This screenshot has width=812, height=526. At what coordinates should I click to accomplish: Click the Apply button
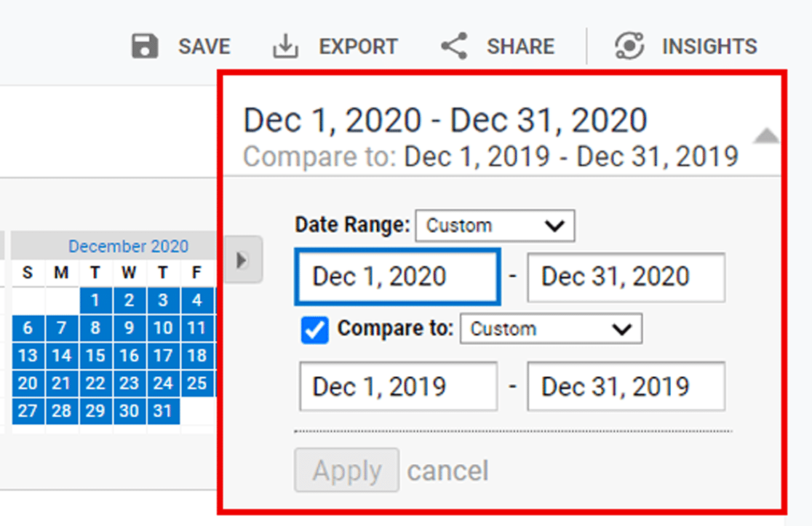point(346,470)
